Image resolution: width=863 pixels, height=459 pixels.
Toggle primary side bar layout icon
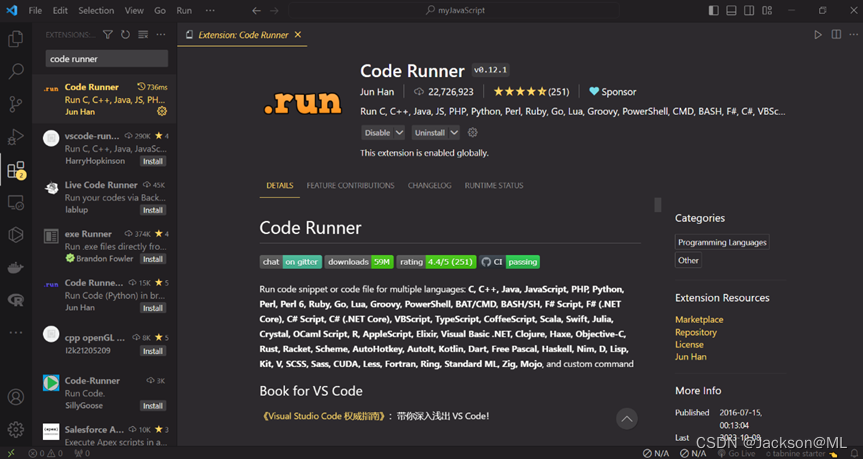click(x=713, y=10)
